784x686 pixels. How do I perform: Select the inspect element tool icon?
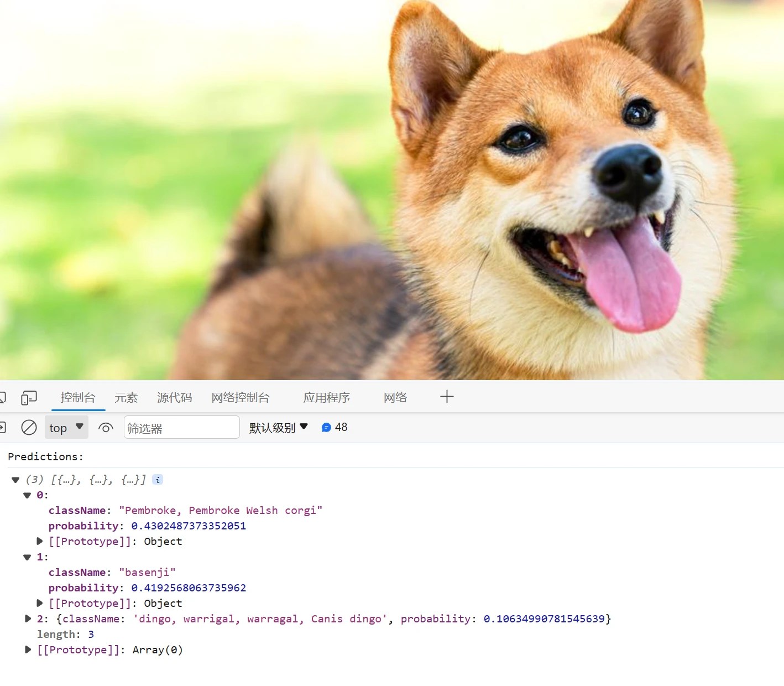point(2,397)
